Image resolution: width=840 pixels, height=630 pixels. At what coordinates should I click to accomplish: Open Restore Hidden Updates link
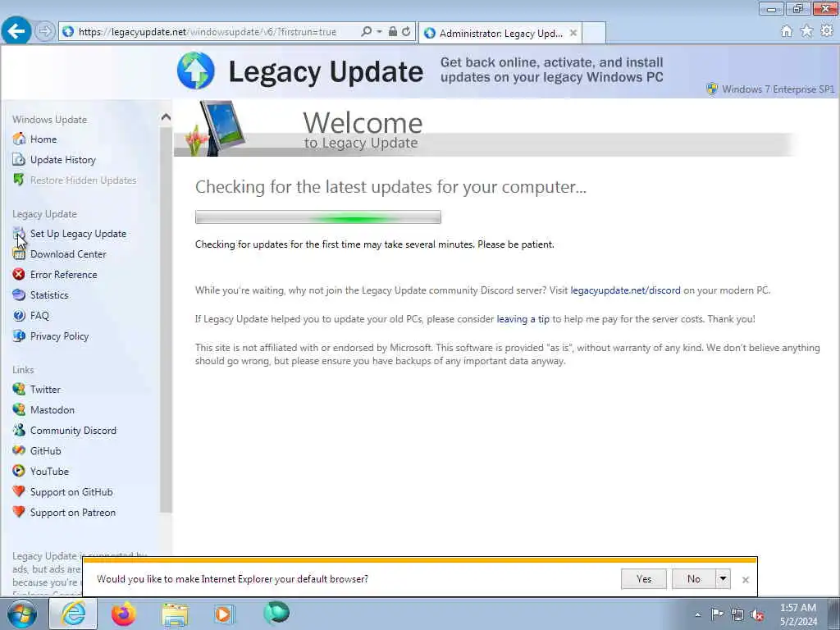click(83, 180)
